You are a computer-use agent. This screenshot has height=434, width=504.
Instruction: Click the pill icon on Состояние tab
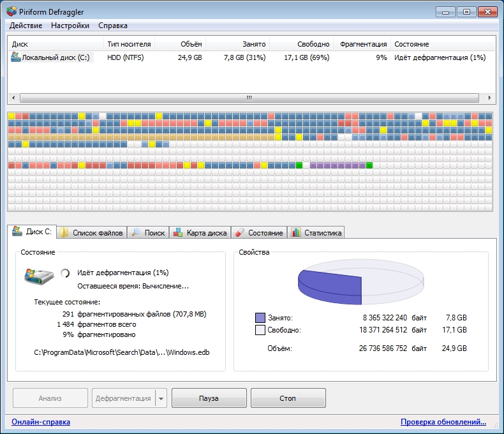(240, 233)
